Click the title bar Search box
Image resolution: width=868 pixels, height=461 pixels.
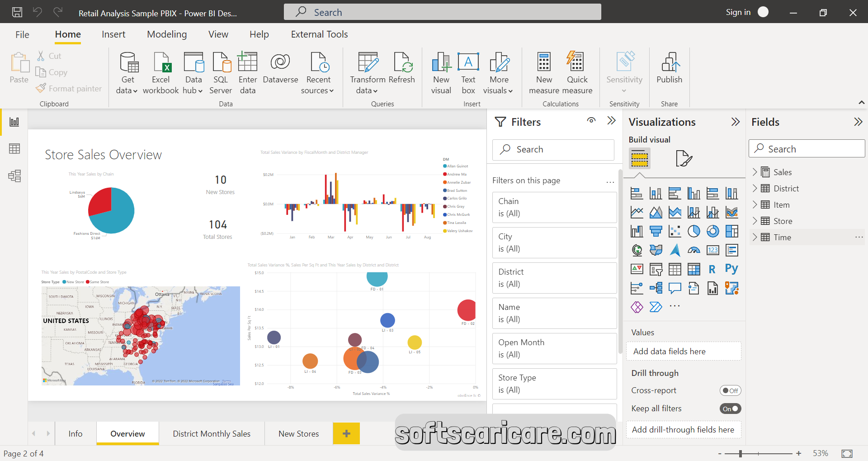click(442, 12)
